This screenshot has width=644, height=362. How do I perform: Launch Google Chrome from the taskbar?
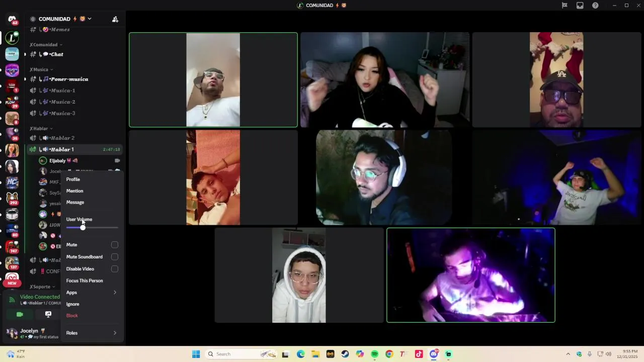pyautogui.click(x=389, y=354)
